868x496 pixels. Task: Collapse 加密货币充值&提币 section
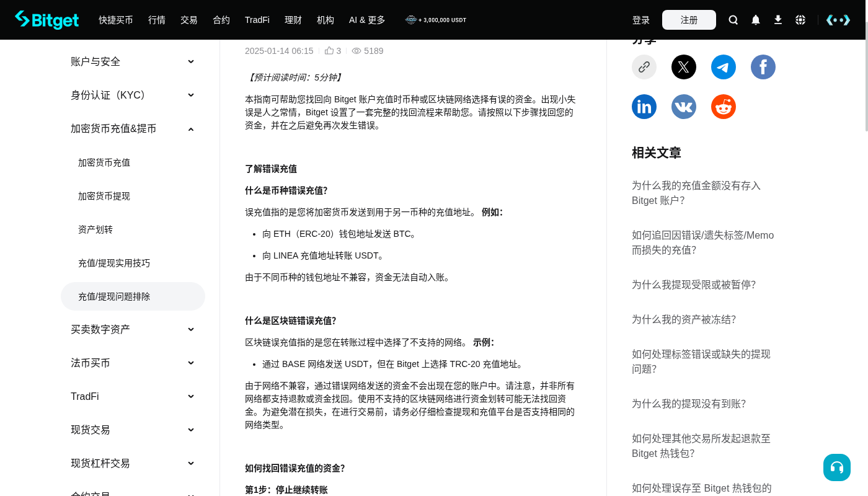pos(133,128)
